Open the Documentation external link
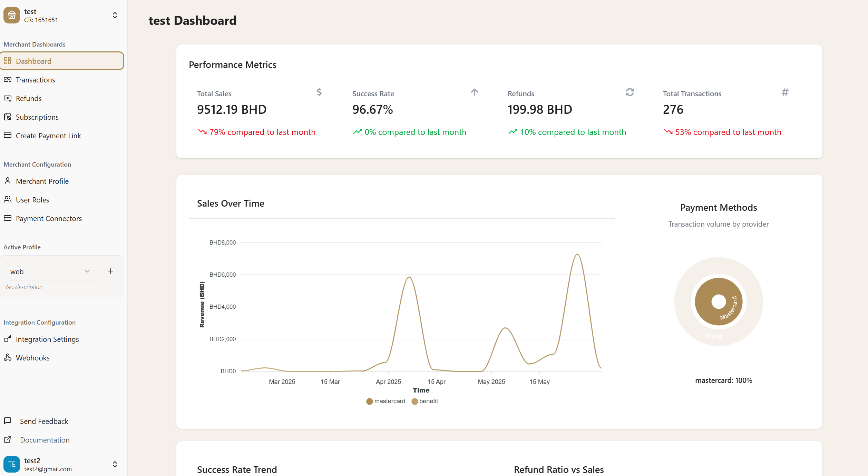 pos(45,440)
